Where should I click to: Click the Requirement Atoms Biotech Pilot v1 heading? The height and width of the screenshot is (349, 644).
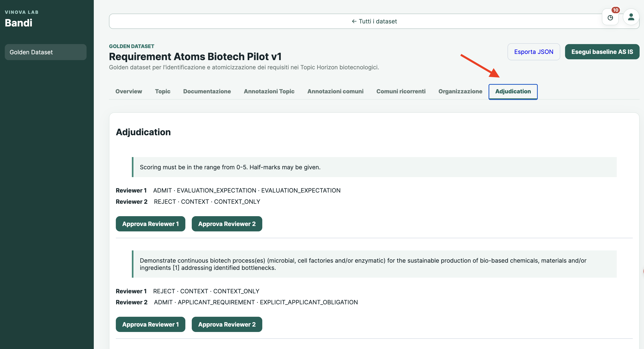pyautogui.click(x=195, y=56)
